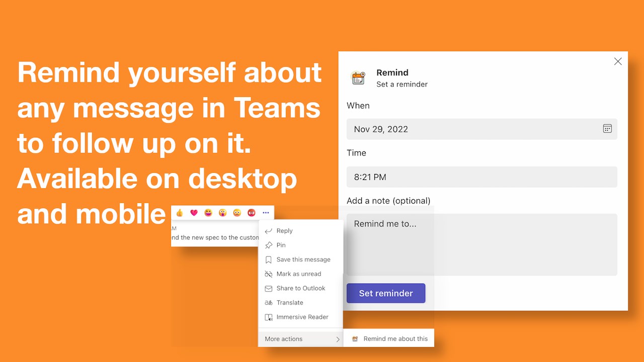
Task: React with the surprised emoji
Action: [222, 213]
